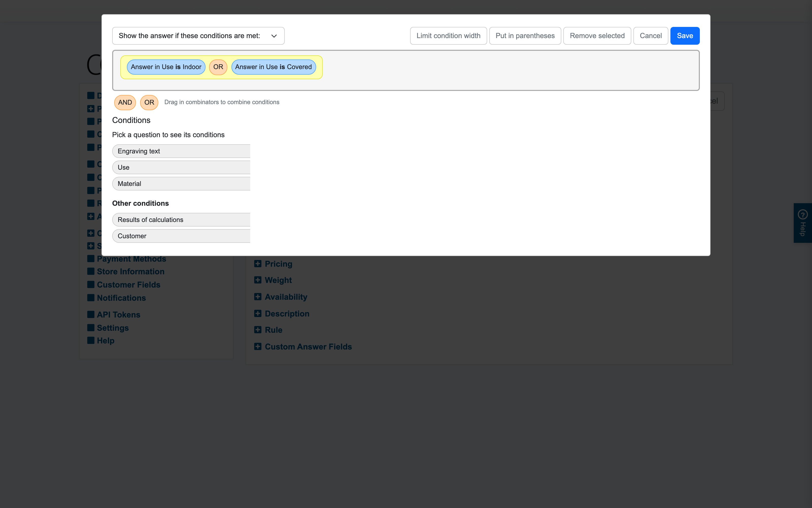This screenshot has width=812, height=508.
Task: Click the question mark Help icon
Action: pyautogui.click(x=803, y=214)
